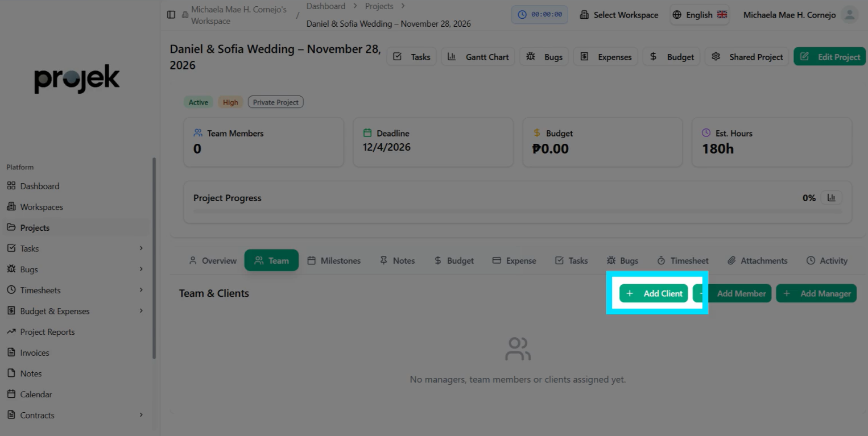Screen dimensions: 868x436
Task: Open progress chart icon next to 0%
Action: [x=832, y=198]
